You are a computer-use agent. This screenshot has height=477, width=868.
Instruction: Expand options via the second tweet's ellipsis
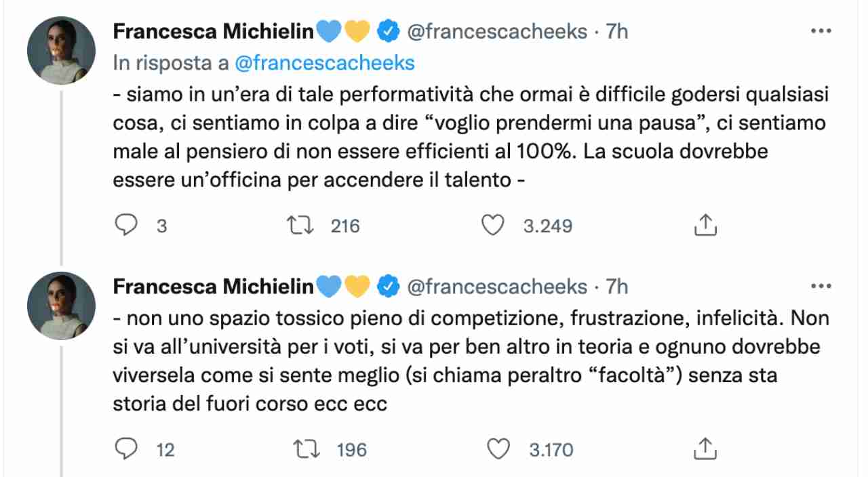[x=821, y=285]
